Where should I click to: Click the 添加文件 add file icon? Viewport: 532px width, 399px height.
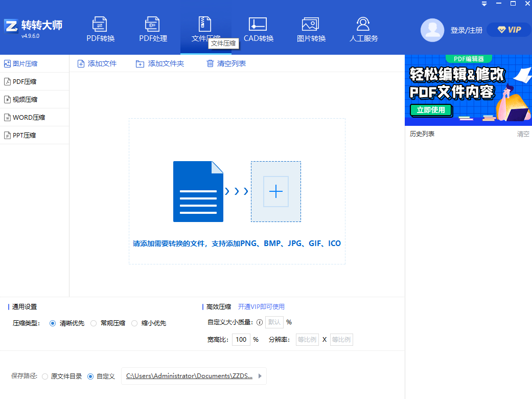81,63
